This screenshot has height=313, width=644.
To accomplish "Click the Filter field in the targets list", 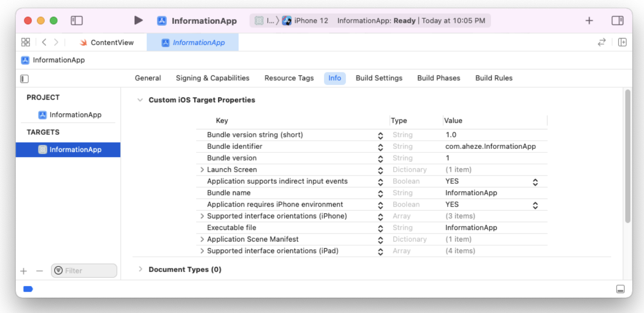I will 84,270.
